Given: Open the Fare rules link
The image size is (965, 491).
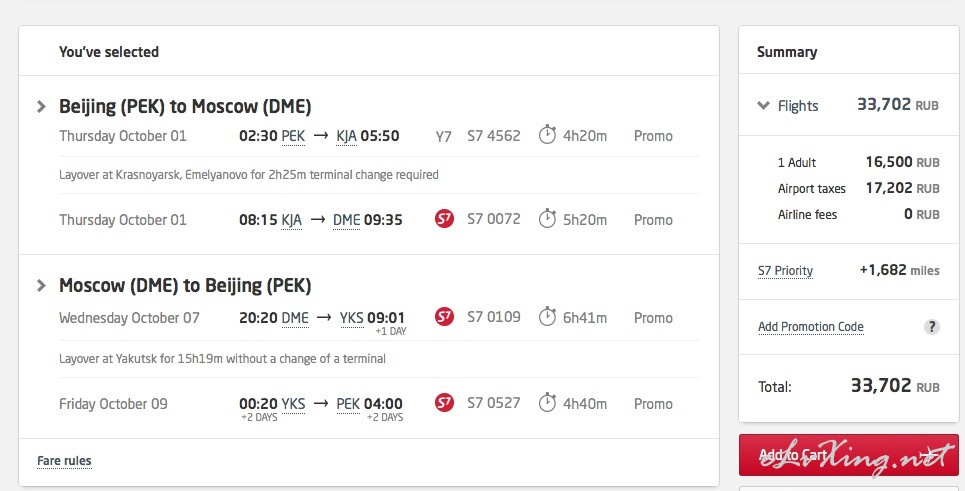Looking at the screenshot, I should click(x=64, y=461).
